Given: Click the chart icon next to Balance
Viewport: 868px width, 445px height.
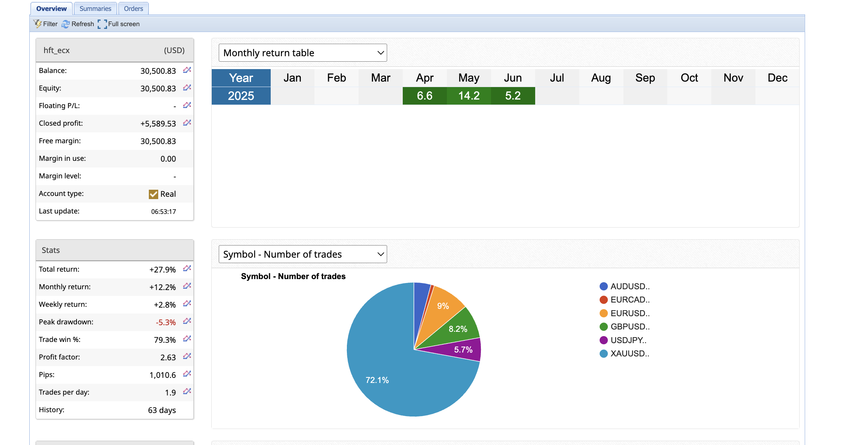Looking at the screenshot, I should coord(187,70).
